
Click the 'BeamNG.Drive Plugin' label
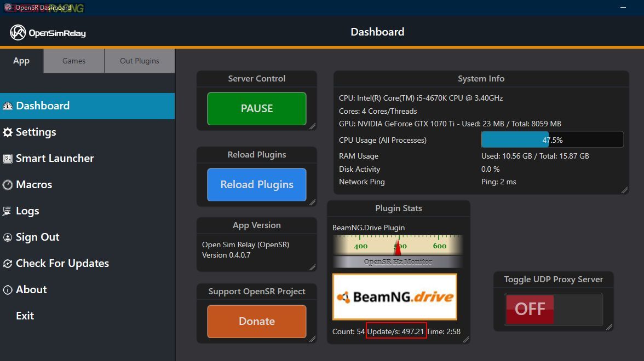pyautogui.click(x=369, y=228)
